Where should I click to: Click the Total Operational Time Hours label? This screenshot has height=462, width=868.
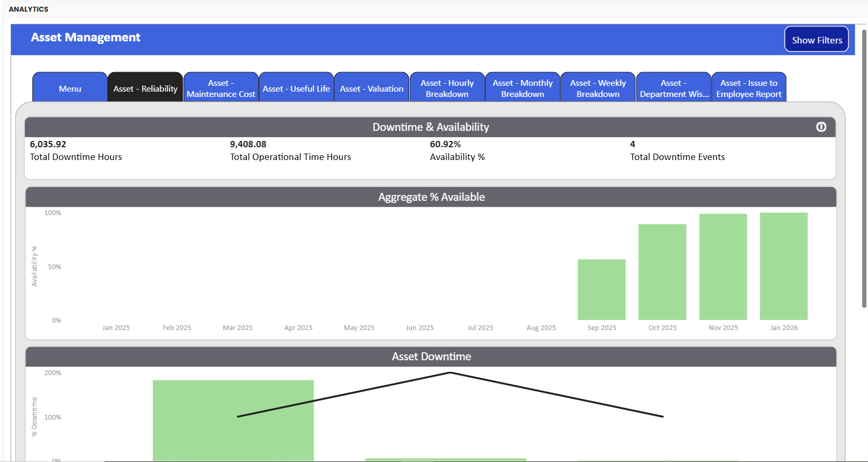pyautogui.click(x=291, y=157)
